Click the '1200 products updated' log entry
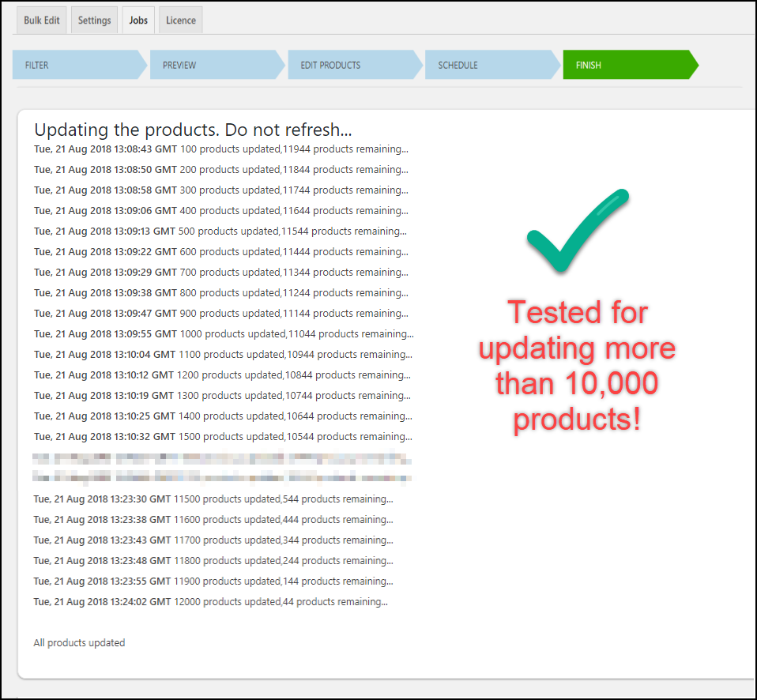757x700 pixels. (x=222, y=375)
